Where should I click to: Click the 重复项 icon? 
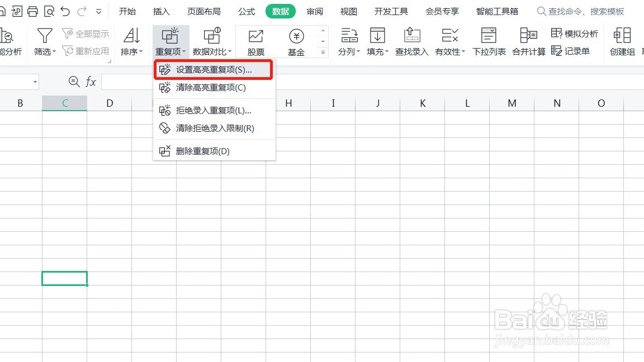170,36
